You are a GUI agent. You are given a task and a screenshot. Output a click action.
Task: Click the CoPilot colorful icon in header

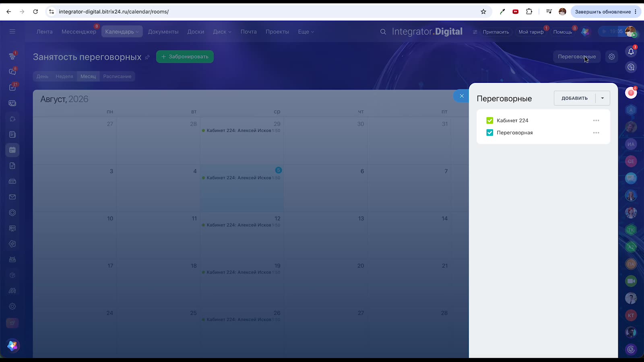pyautogui.click(x=586, y=32)
